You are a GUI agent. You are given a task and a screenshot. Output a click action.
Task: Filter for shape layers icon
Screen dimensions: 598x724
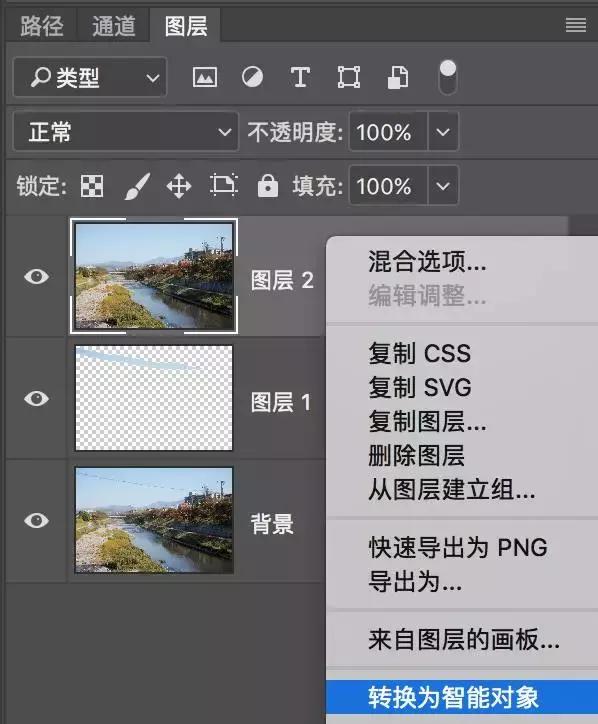coord(349,77)
